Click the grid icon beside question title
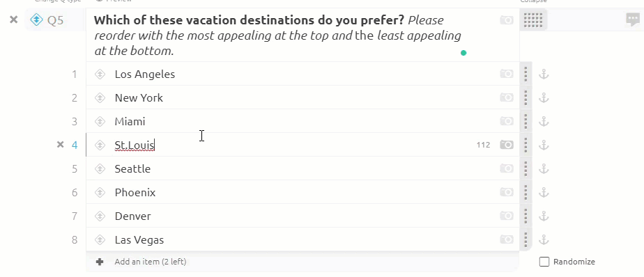The height and width of the screenshot is (277, 644). tap(533, 19)
